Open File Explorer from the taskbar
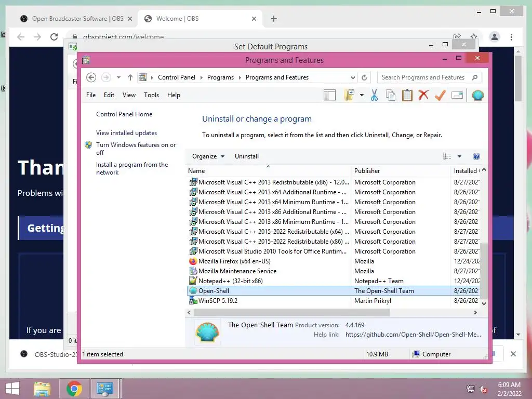 click(42, 389)
